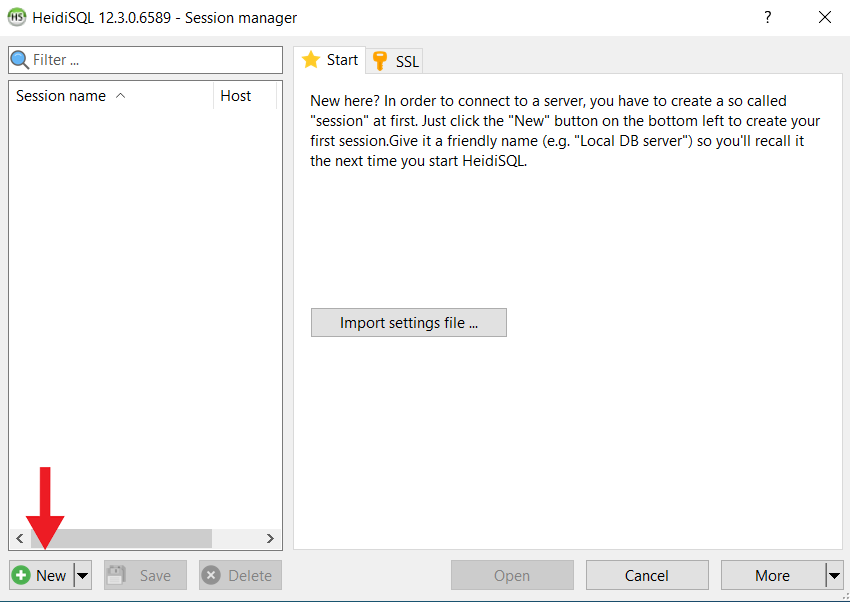Click the Delete session button
Viewport: 850px width, 602px height.
[240, 575]
